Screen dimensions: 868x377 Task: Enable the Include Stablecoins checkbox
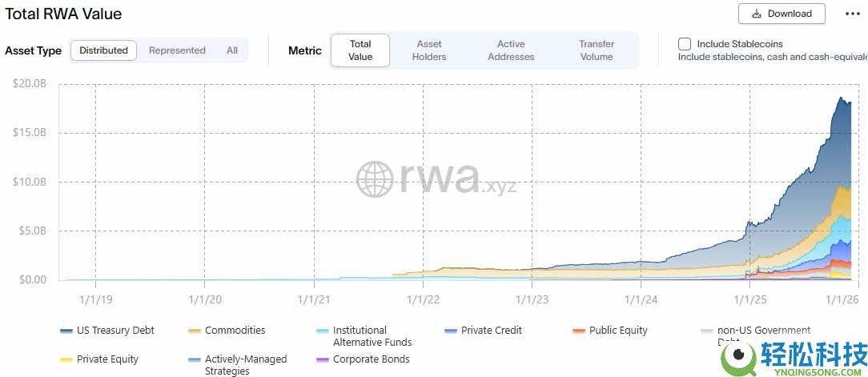tap(685, 44)
